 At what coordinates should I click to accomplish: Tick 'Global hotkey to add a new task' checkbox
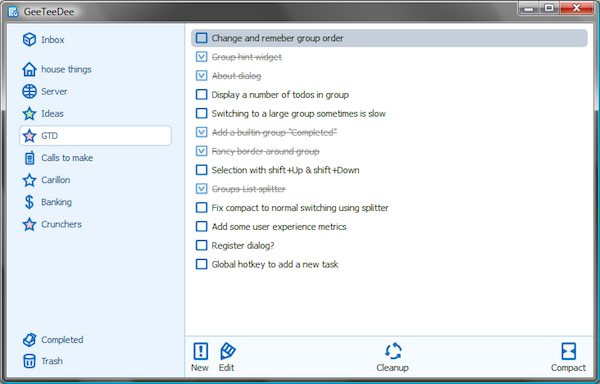coord(201,264)
